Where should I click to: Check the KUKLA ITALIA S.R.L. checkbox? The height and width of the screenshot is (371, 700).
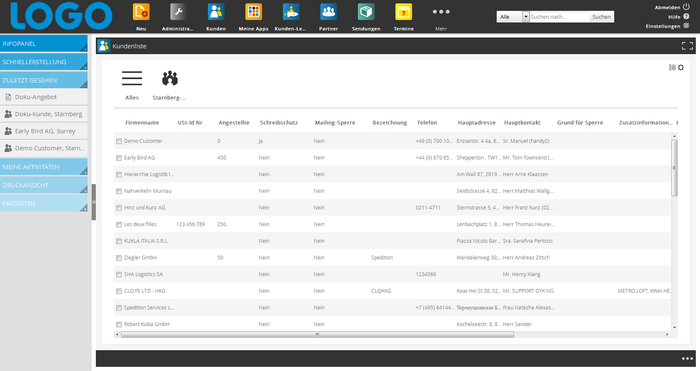(119, 241)
